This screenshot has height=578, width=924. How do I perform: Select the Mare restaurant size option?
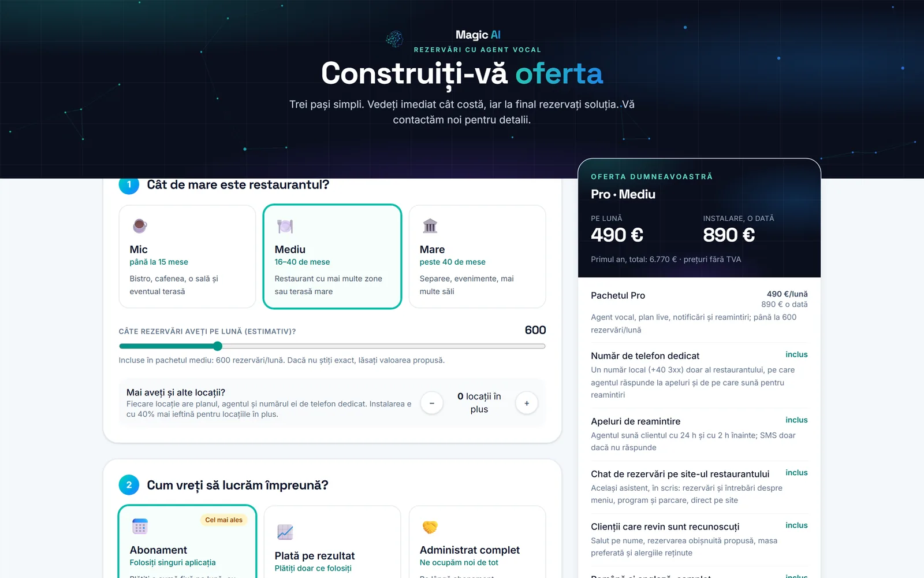477,257
